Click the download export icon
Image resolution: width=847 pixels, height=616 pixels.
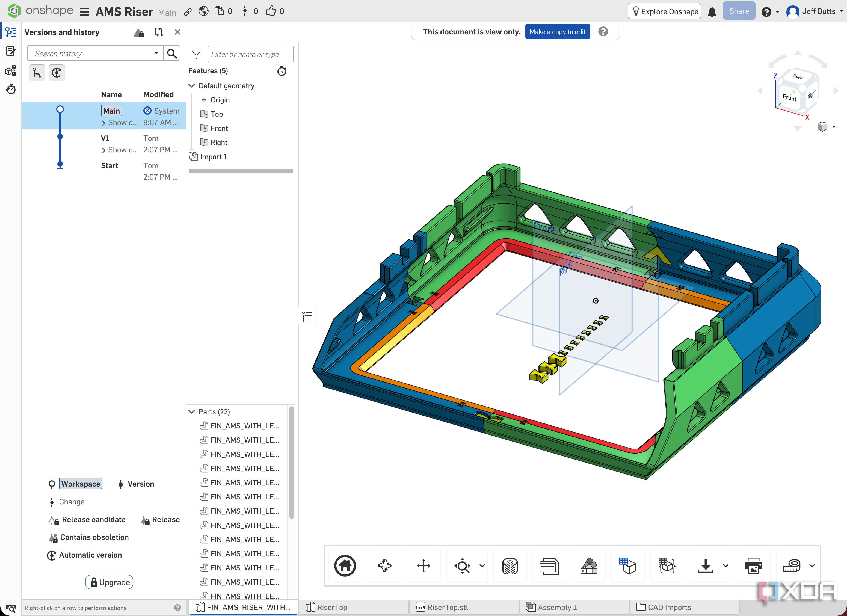point(706,565)
